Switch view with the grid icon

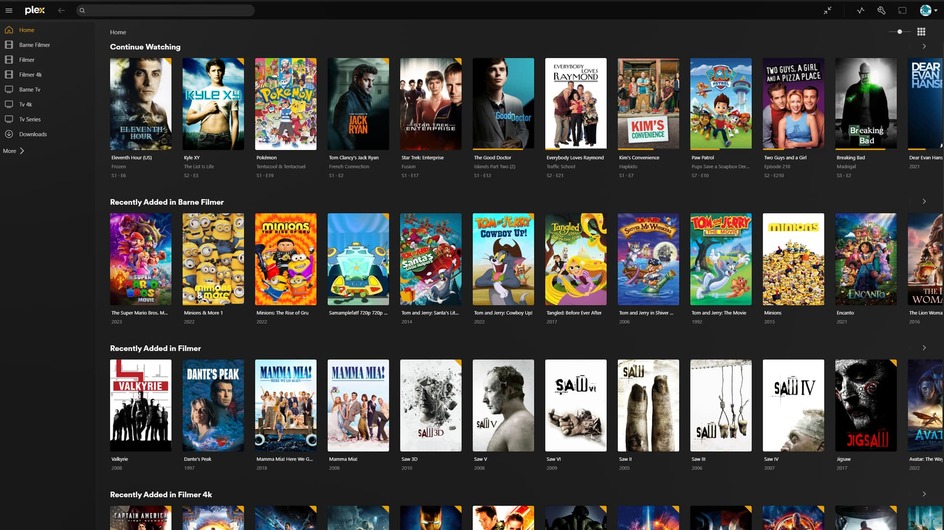(x=921, y=31)
